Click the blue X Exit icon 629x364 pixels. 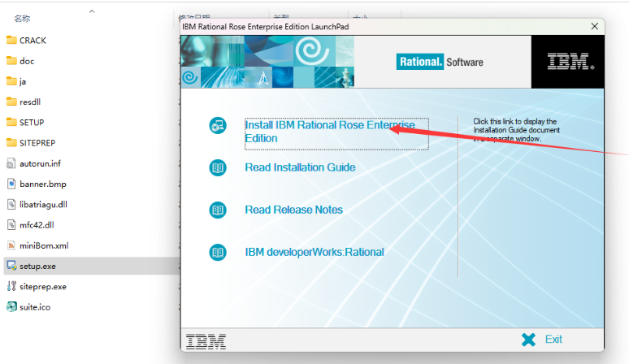[529, 340]
